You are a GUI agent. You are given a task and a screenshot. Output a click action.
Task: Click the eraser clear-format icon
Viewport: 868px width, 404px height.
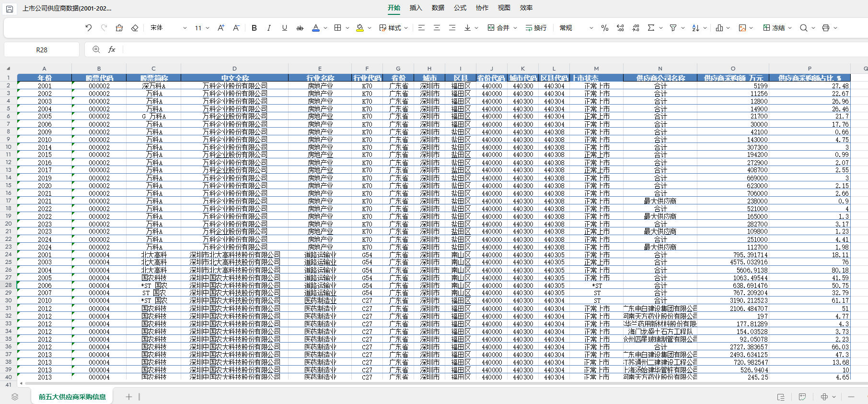click(135, 28)
